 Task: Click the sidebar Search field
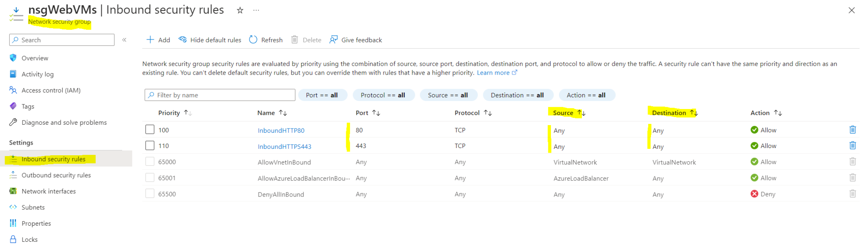coord(62,40)
